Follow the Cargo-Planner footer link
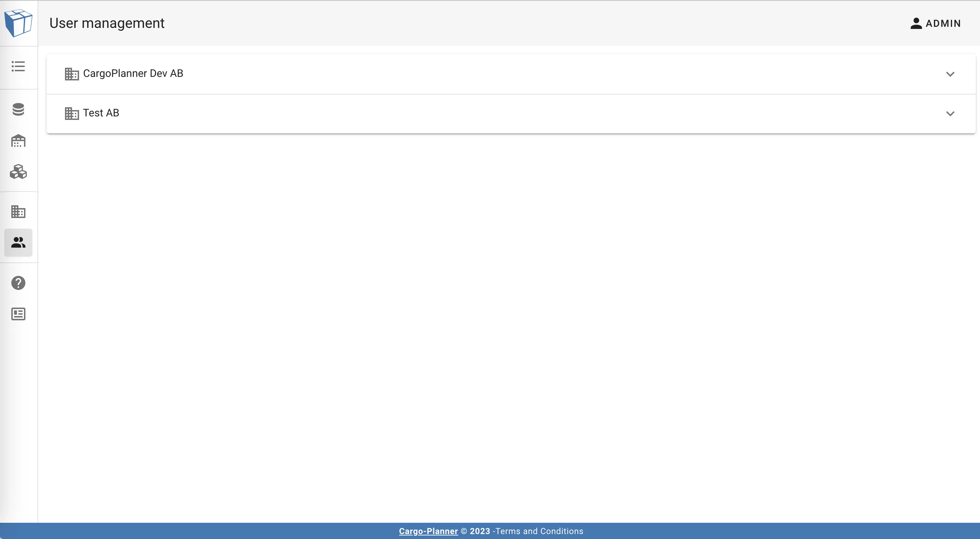The height and width of the screenshot is (539, 980). click(x=428, y=531)
